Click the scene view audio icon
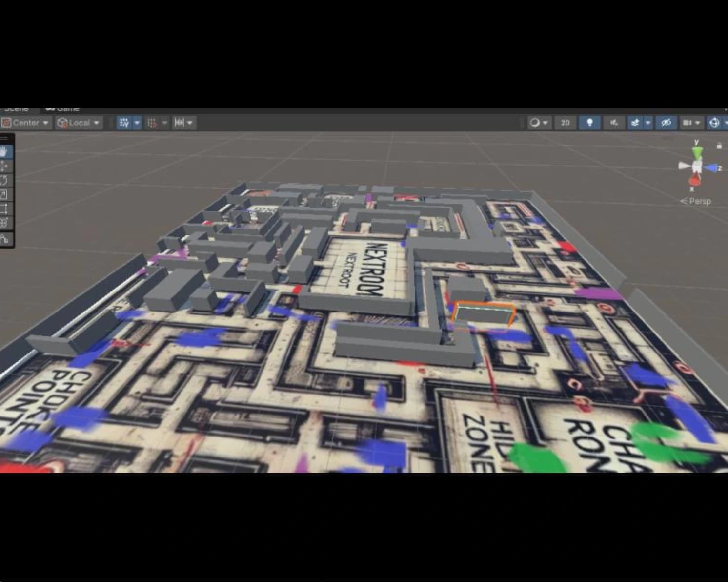728x582 pixels. click(613, 123)
